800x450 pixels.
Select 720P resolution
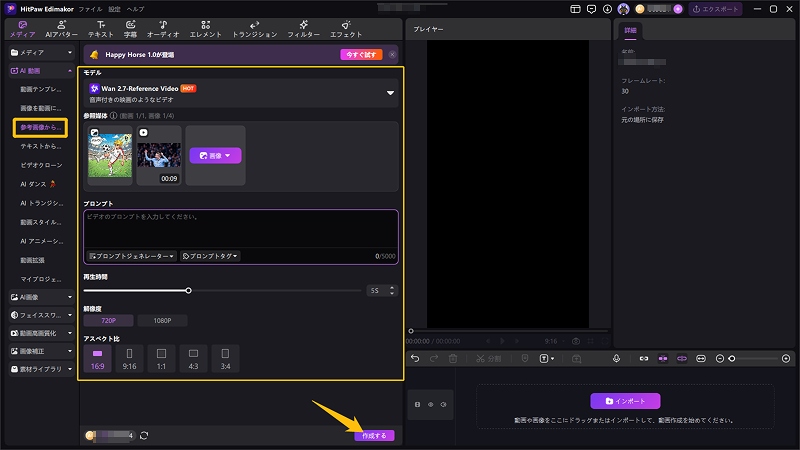coord(109,320)
